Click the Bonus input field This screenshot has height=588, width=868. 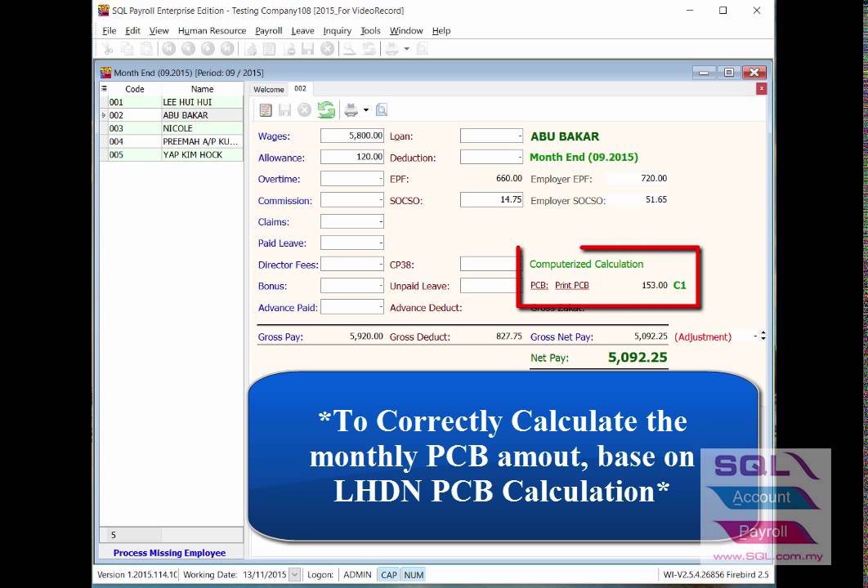352,286
